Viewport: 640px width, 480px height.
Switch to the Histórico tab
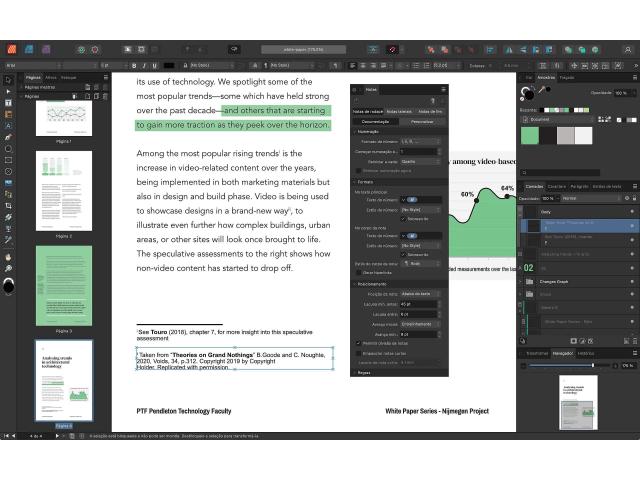point(586,353)
